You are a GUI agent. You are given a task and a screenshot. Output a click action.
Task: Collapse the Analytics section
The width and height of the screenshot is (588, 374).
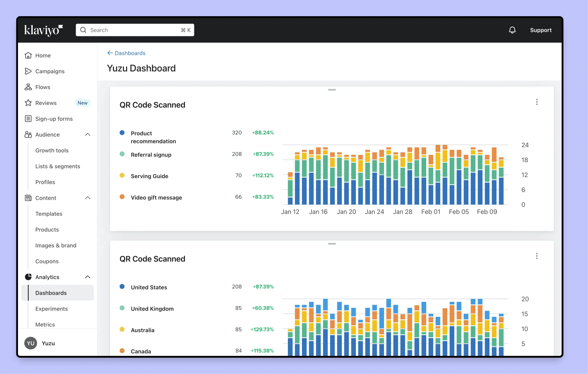tap(88, 277)
